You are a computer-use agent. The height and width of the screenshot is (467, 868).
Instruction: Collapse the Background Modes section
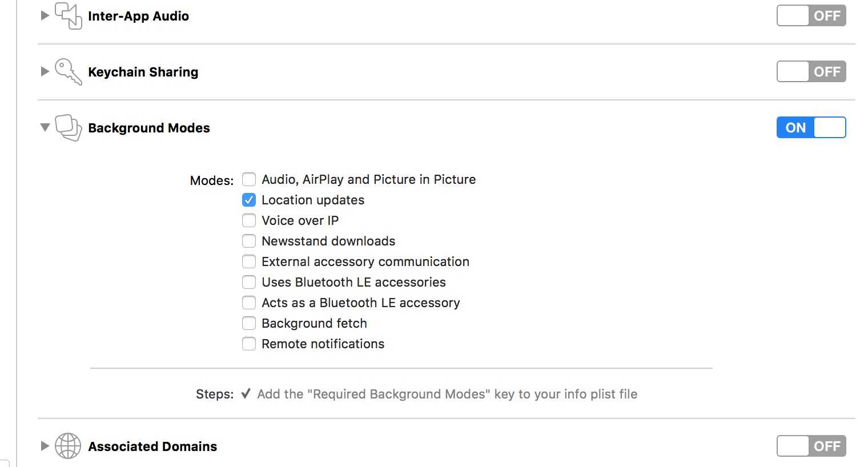click(45, 127)
